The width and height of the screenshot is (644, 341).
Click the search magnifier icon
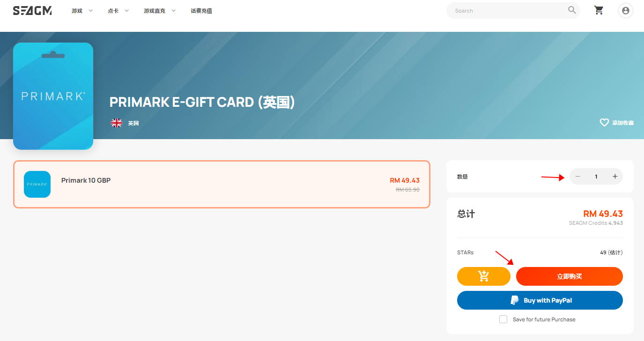coord(572,10)
